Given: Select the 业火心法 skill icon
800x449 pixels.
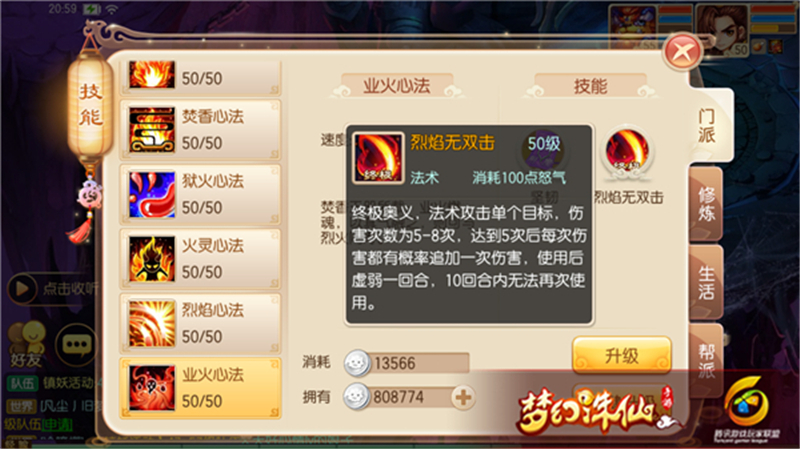Looking at the screenshot, I should pyautogui.click(x=152, y=388).
